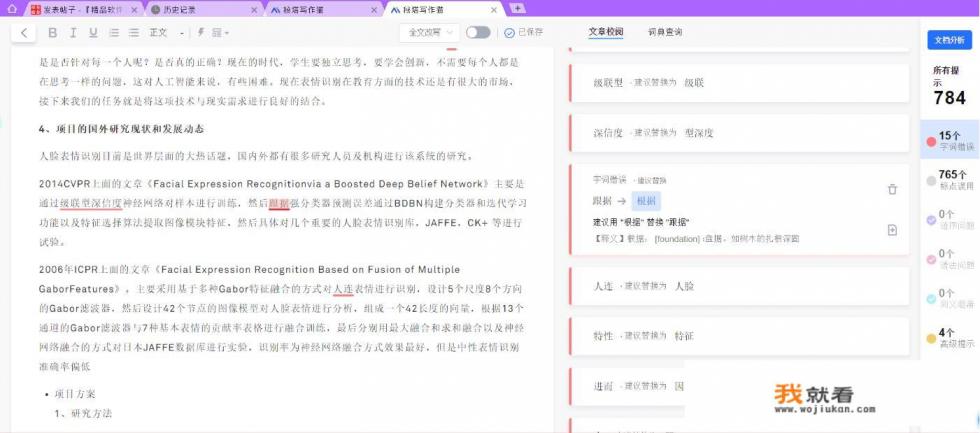Click the 已保存 saved status indicator
The height and width of the screenshot is (433, 980).
[x=524, y=32]
